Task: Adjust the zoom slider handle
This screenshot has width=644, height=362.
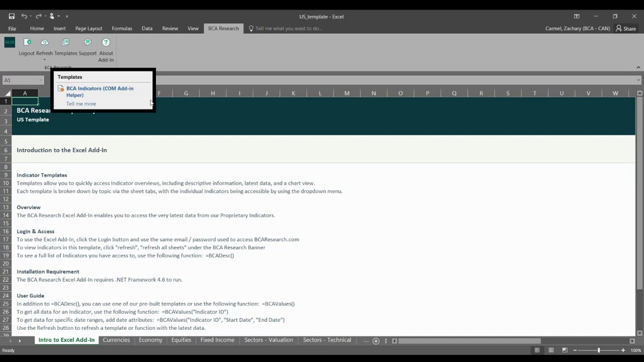Action: [599, 350]
